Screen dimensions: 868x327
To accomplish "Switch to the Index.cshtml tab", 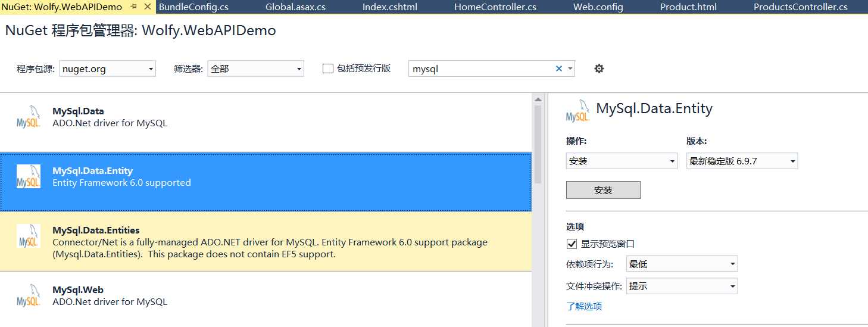I will pos(389,7).
